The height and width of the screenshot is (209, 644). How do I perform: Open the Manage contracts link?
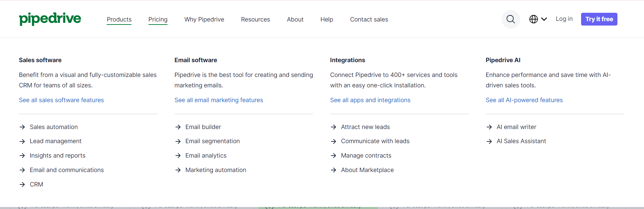click(366, 156)
